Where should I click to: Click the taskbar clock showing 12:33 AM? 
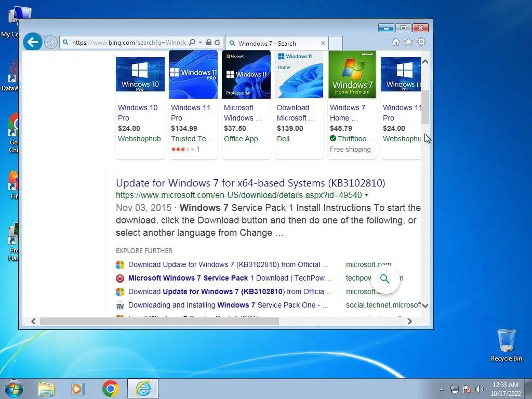506,389
